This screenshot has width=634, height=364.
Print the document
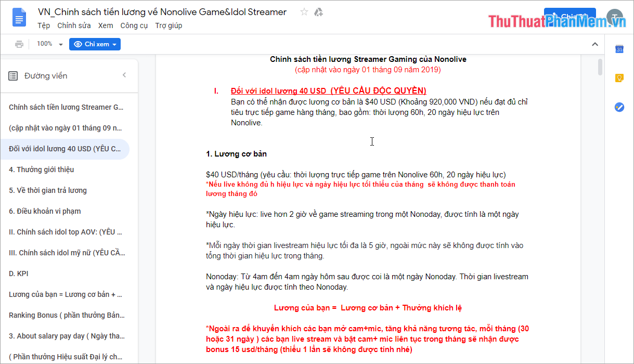(x=19, y=44)
